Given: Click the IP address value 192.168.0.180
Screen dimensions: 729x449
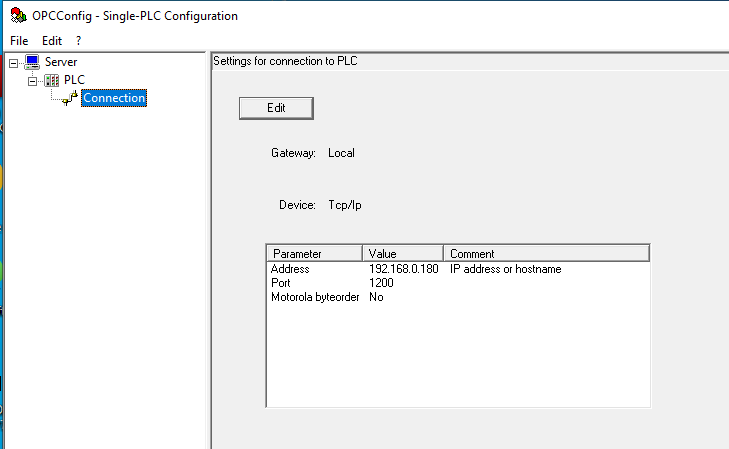Looking at the screenshot, I should click(403, 269).
